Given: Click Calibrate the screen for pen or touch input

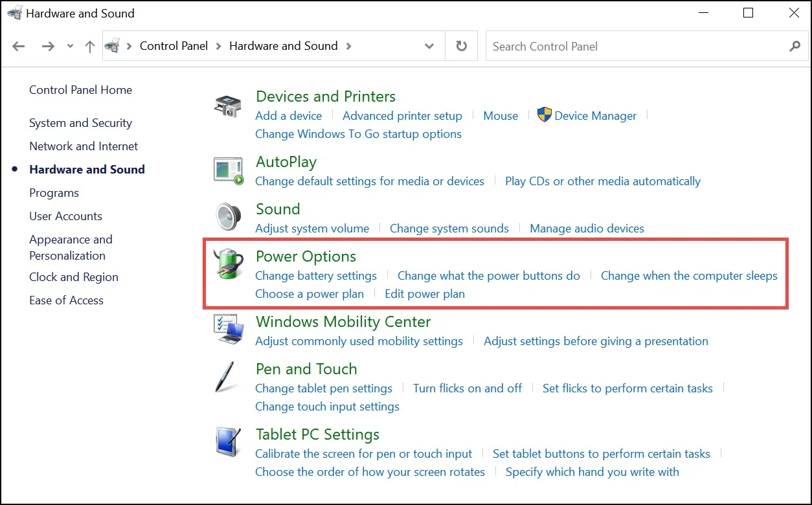Looking at the screenshot, I should tap(363, 454).
